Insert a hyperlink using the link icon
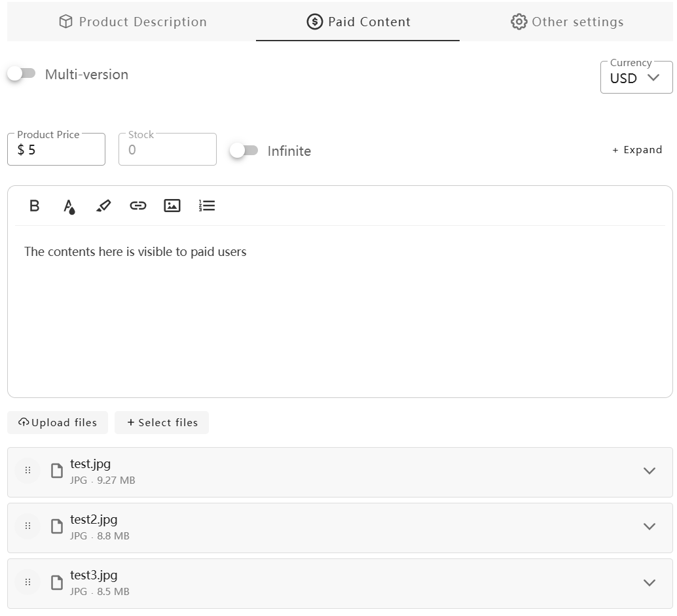677x616 pixels. [137, 206]
